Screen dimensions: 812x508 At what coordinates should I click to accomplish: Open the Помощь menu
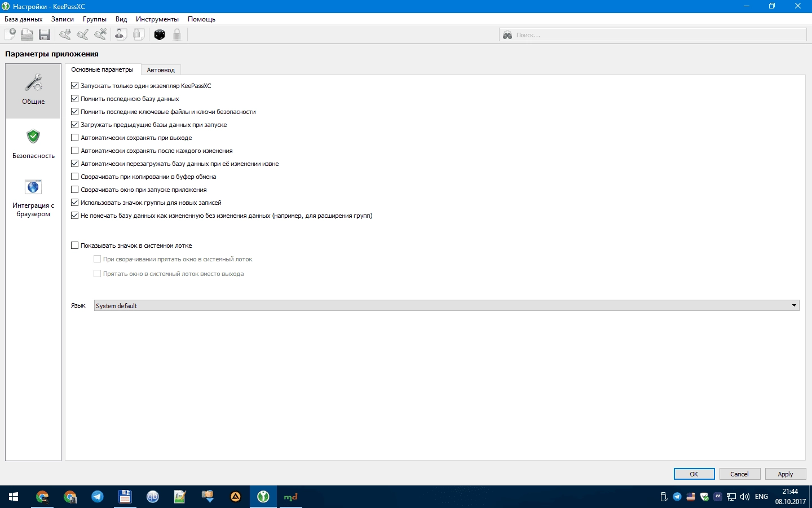coord(201,19)
